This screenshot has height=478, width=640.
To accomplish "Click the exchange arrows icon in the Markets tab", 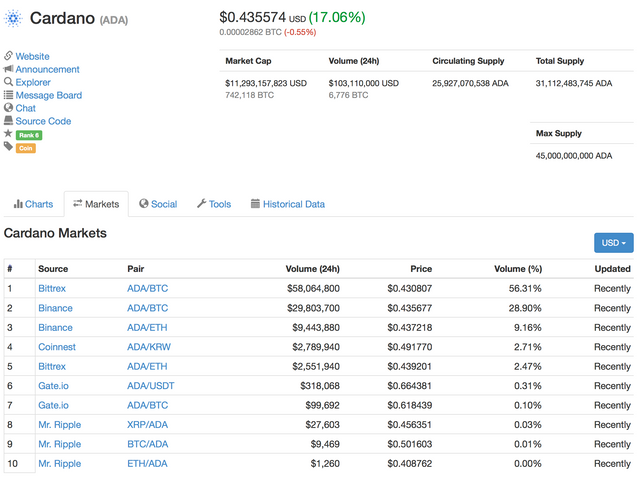I will [78, 203].
